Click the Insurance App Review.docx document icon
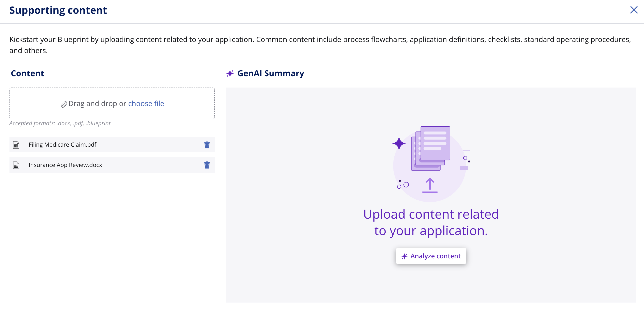644x310 pixels. [16, 165]
